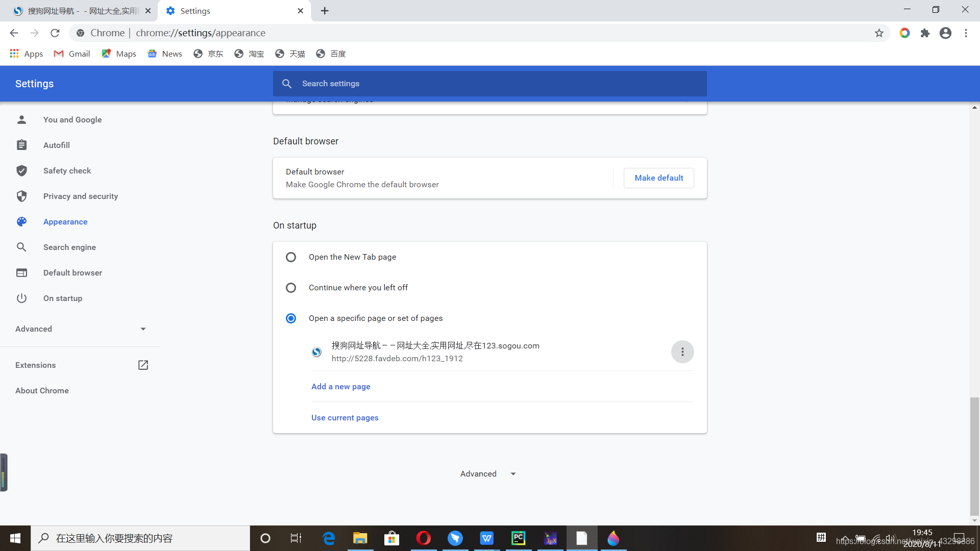The height and width of the screenshot is (551, 980).
Task: Click the Privacy and security sidebar icon
Action: (21, 196)
